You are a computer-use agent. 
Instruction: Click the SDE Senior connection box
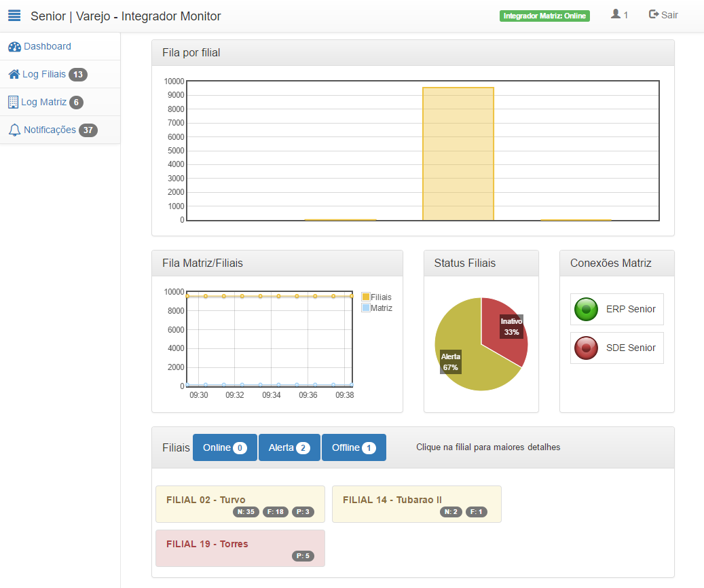(617, 348)
